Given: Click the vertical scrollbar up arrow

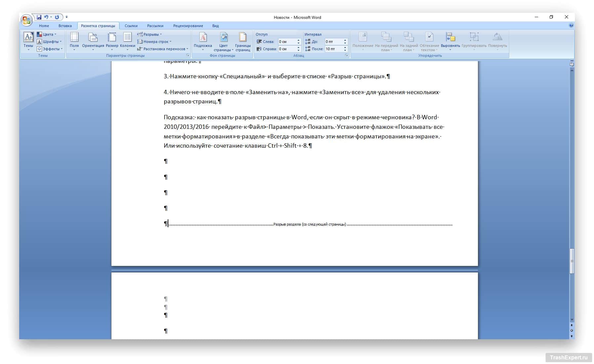Looking at the screenshot, I should tap(572, 70).
